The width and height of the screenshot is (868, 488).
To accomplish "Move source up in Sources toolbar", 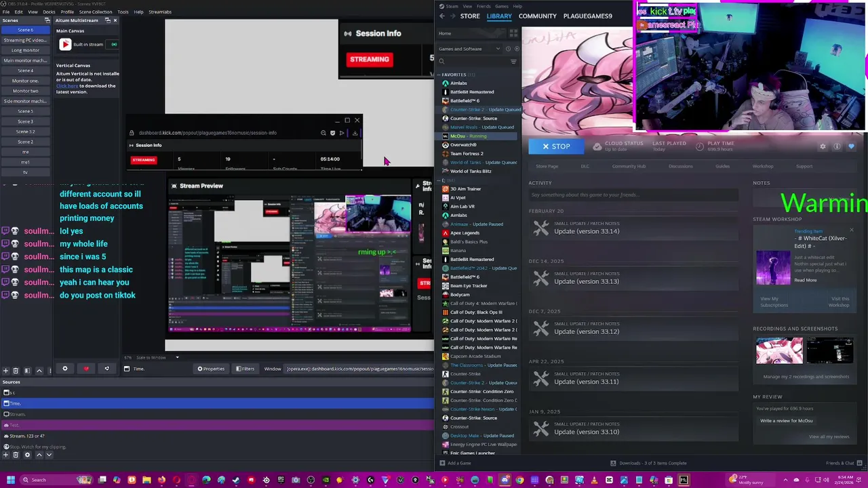I will pyautogui.click(x=39, y=455).
